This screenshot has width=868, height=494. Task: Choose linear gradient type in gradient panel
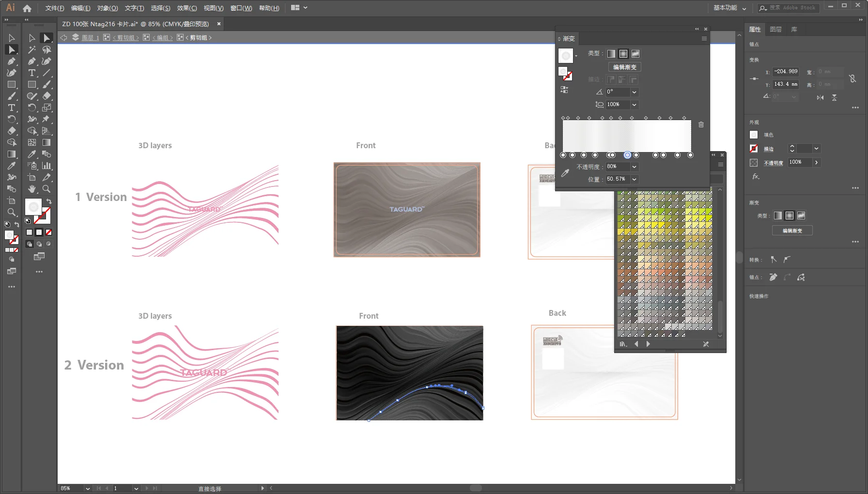coord(611,54)
